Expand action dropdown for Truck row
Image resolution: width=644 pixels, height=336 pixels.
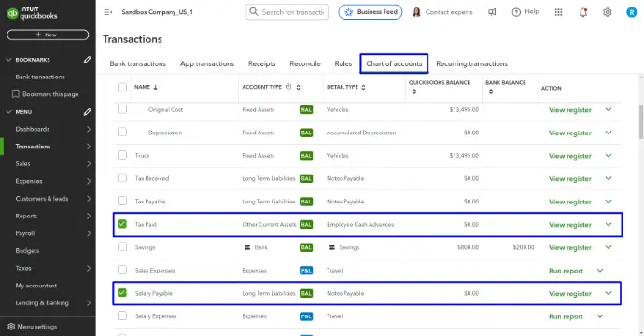coord(609,156)
